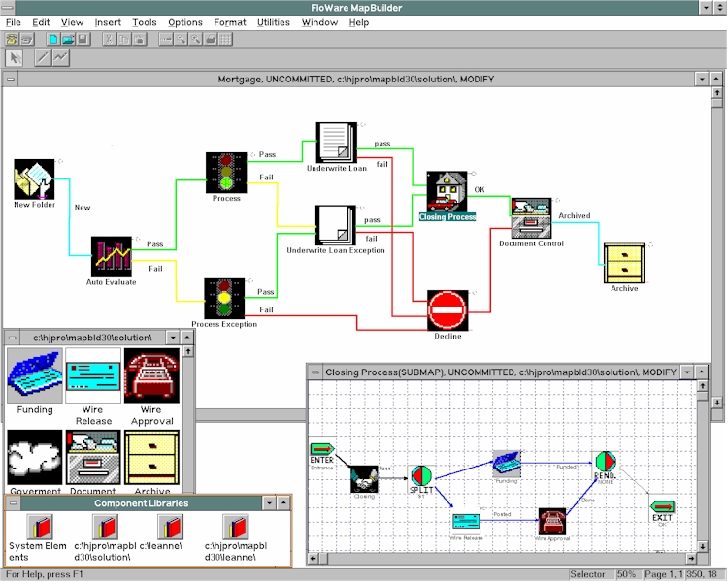
Task: Pick Wire Approval phone component in palette
Action: (151, 375)
